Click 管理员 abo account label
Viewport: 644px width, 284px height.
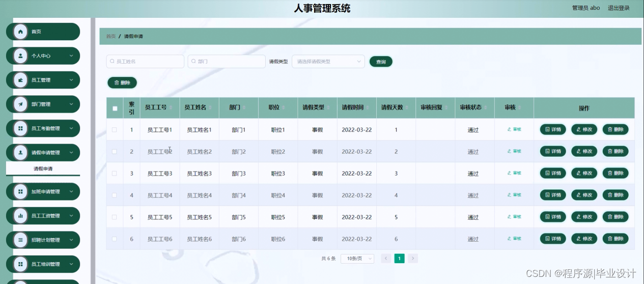[x=586, y=8]
